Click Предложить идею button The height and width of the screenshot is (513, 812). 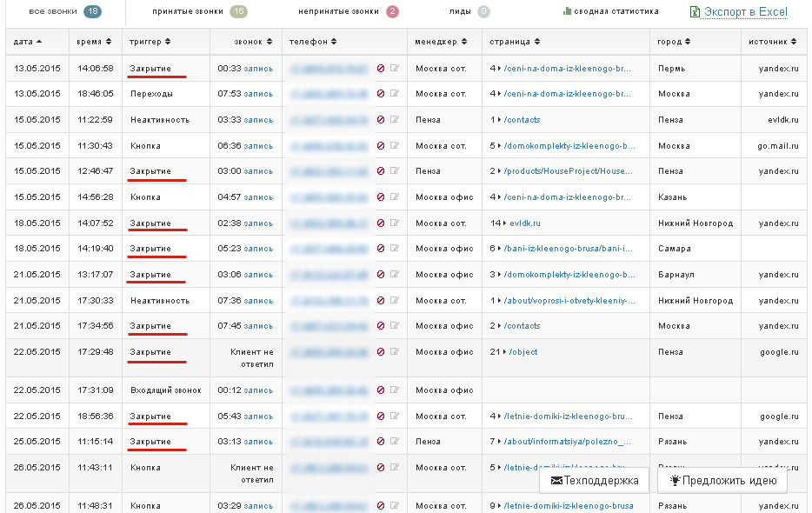click(722, 480)
